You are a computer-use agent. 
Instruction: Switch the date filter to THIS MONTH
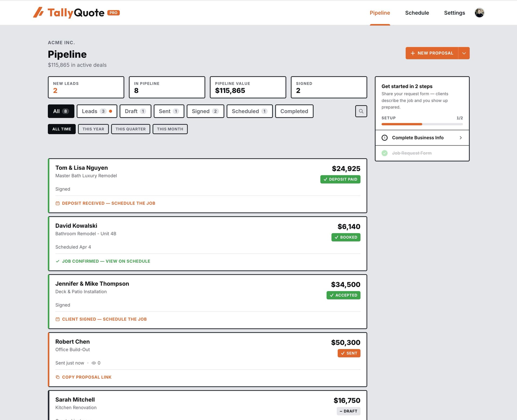tap(170, 129)
